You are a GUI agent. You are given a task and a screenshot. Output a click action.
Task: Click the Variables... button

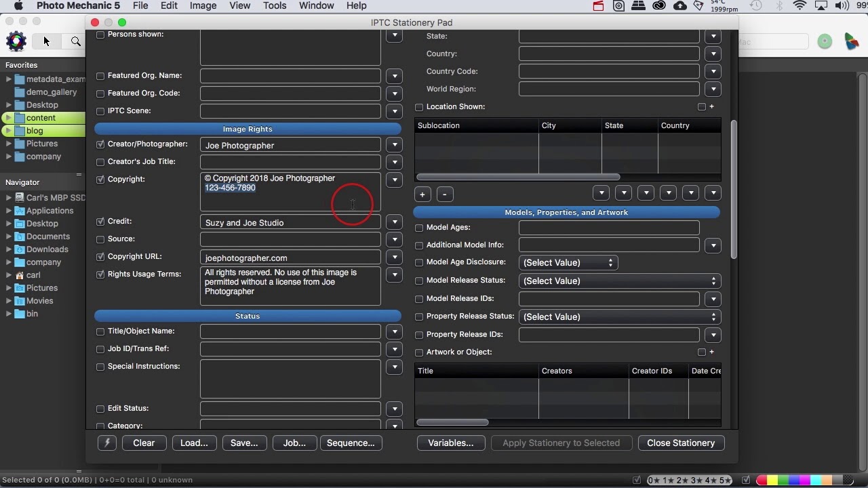451,443
